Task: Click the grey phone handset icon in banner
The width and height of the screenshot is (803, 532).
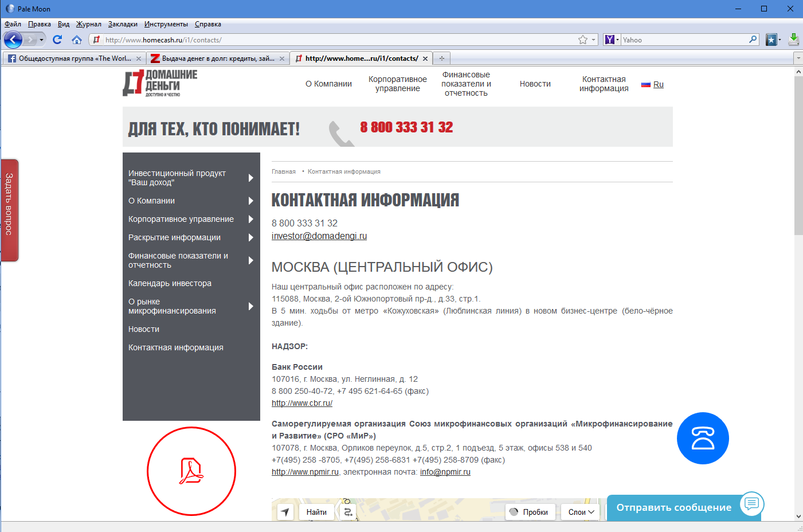Action: tap(341, 134)
